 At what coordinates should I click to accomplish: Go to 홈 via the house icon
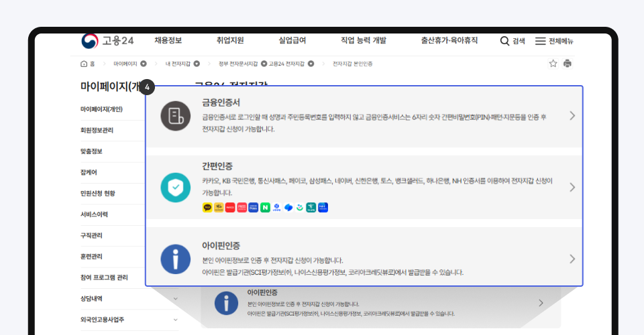(x=84, y=64)
